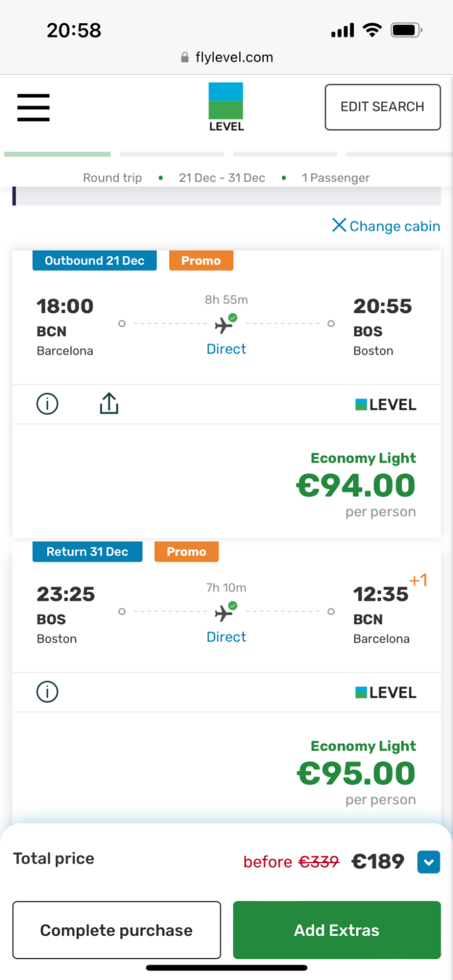Viewport: 453px width, 980px height.
Task: Open the hamburger navigation menu
Action: point(33,107)
